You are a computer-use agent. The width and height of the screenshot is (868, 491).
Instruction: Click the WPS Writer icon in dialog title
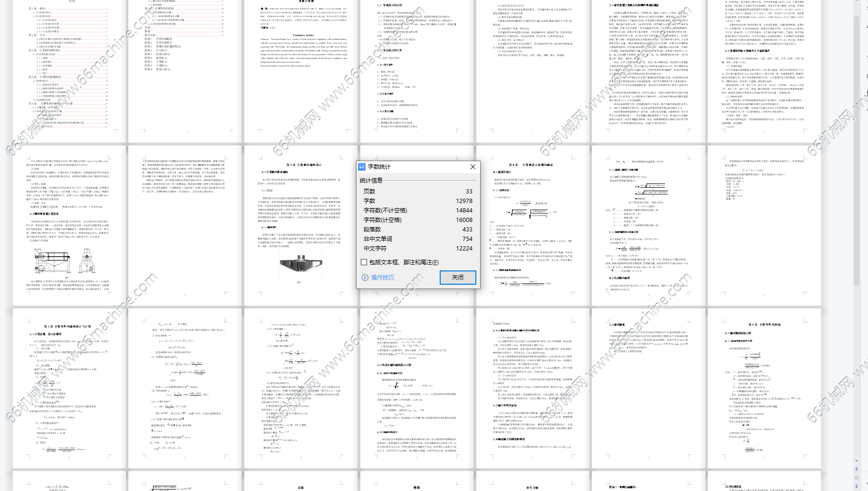click(362, 167)
